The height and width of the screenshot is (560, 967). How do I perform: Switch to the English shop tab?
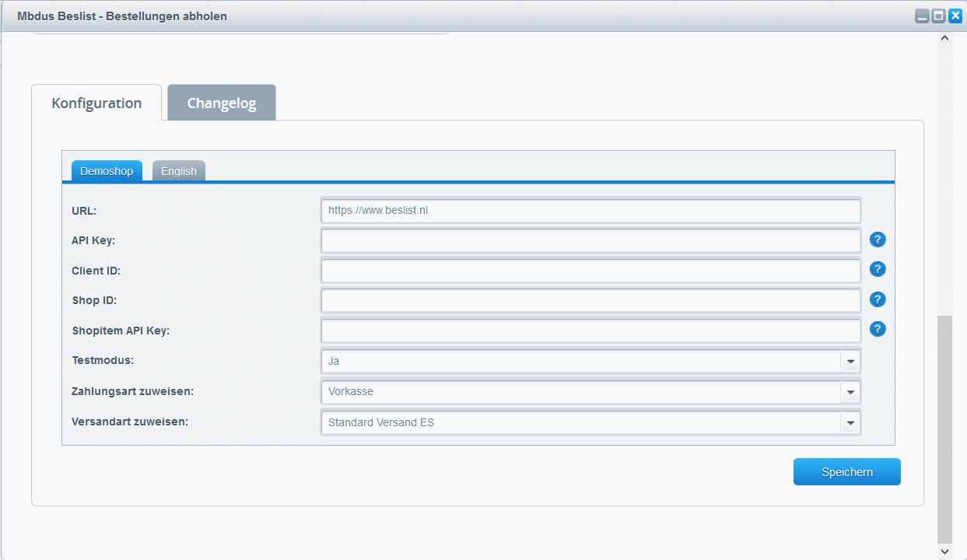(179, 171)
